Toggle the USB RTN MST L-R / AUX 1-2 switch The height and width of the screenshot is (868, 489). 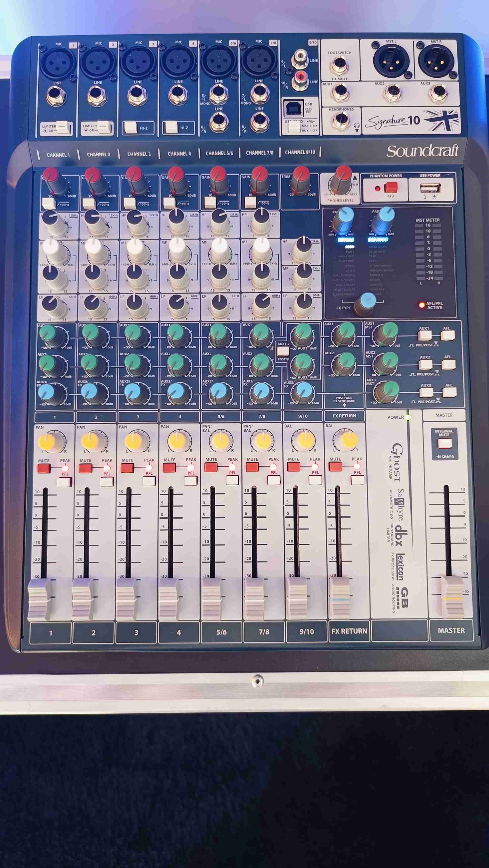(x=294, y=127)
